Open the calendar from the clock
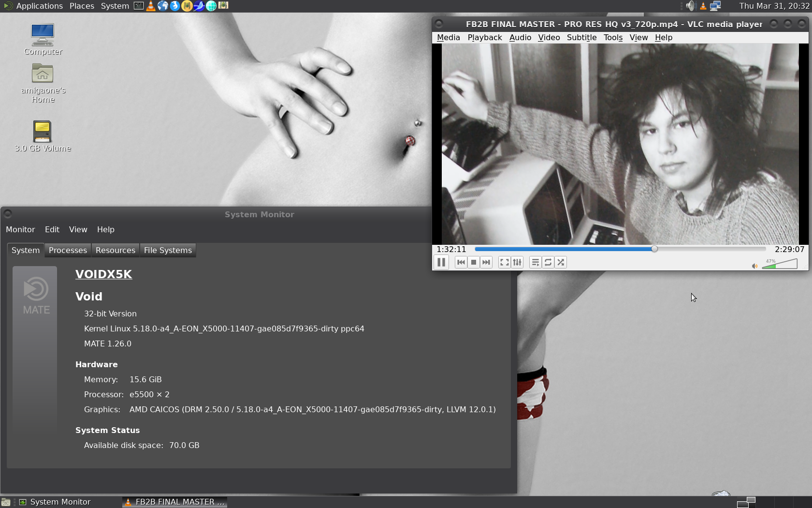This screenshot has height=508, width=812. pos(774,6)
